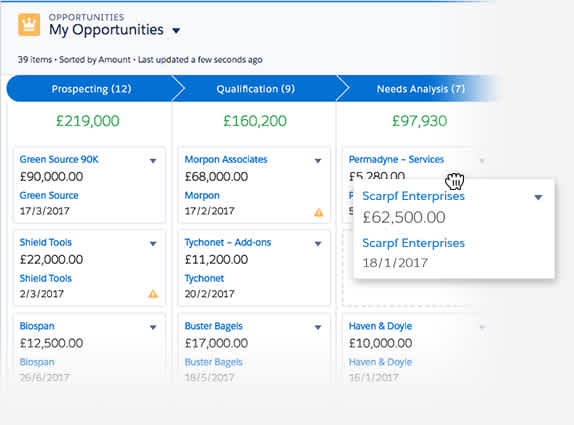Open the My Opportunities list view dropdown
Screen dimensions: 574x425
pyautogui.click(x=176, y=31)
